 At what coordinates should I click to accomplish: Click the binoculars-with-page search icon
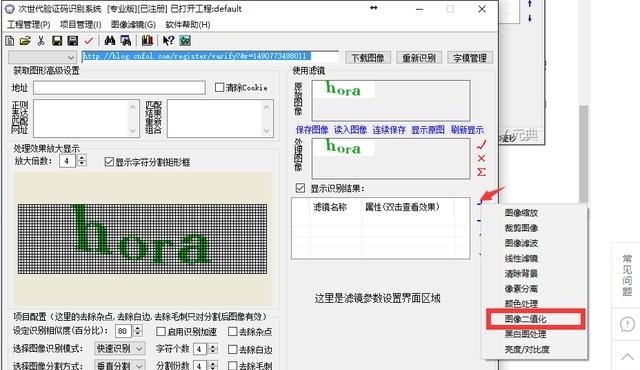pyautogui.click(x=126, y=40)
